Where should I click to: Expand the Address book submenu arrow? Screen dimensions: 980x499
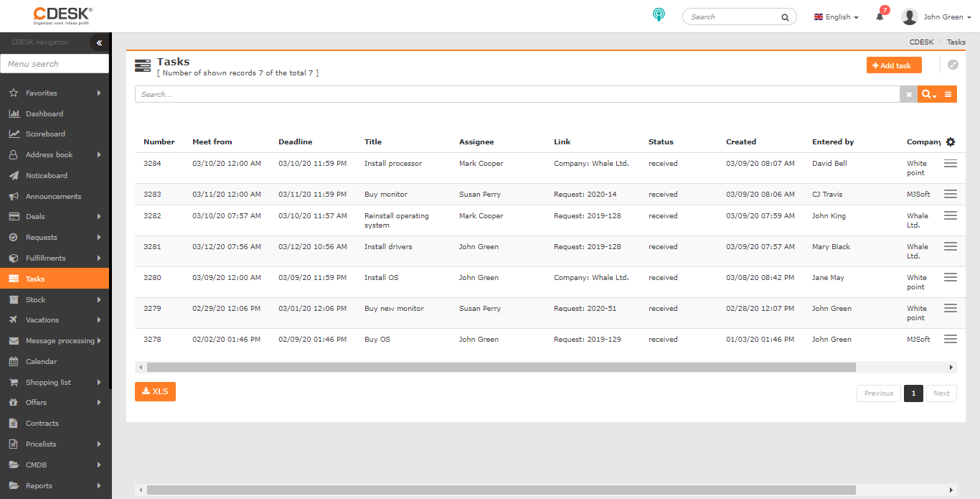tap(99, 154)
